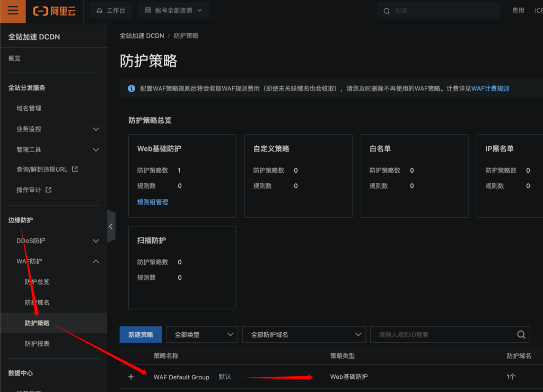The width and height of the screenshot is (543, 392).
Task: Click the home icon beside 工作台
Action: 99,11
